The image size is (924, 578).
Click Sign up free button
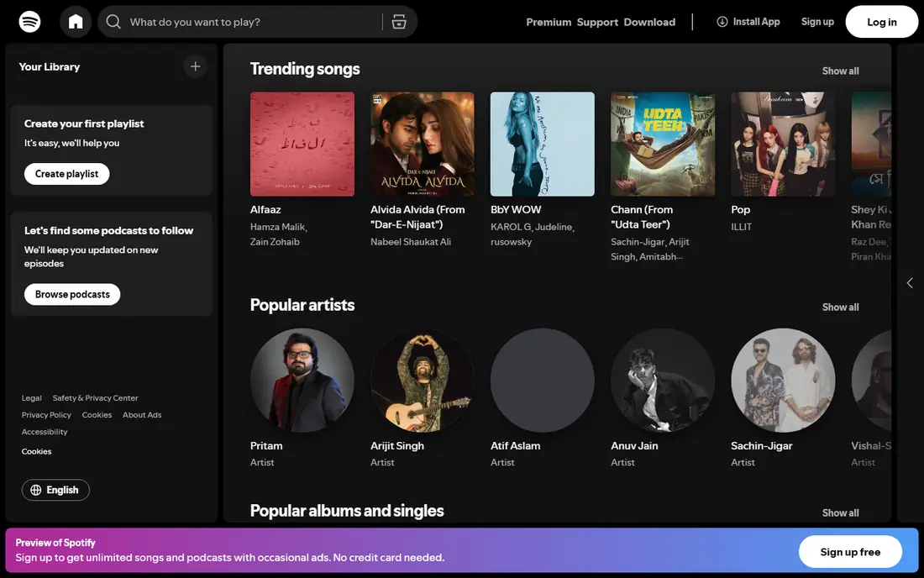point(850,552)
